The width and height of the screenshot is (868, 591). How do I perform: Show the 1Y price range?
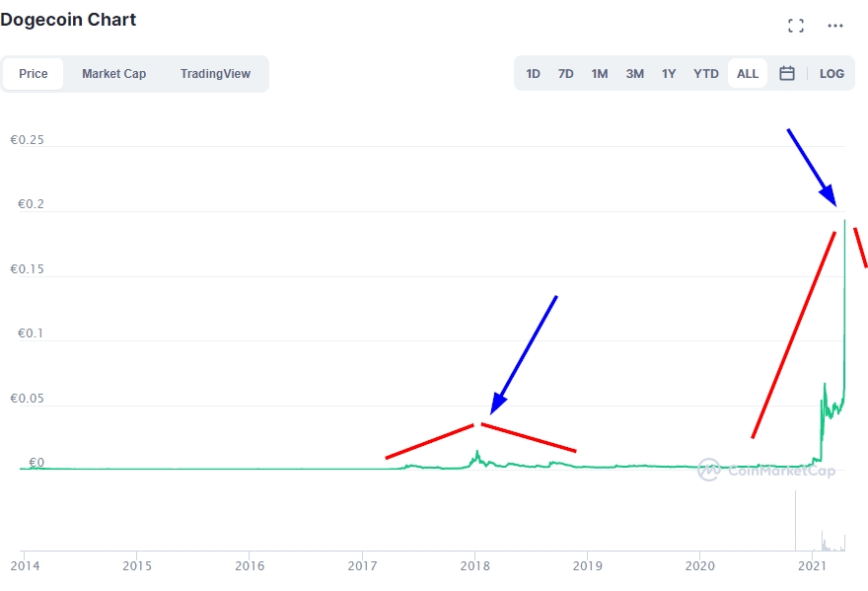point(669,74)
